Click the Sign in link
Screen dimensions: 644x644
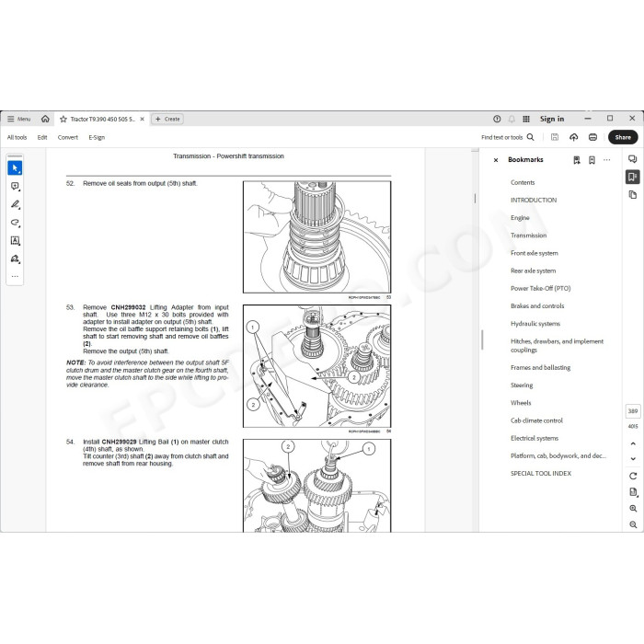552,119
